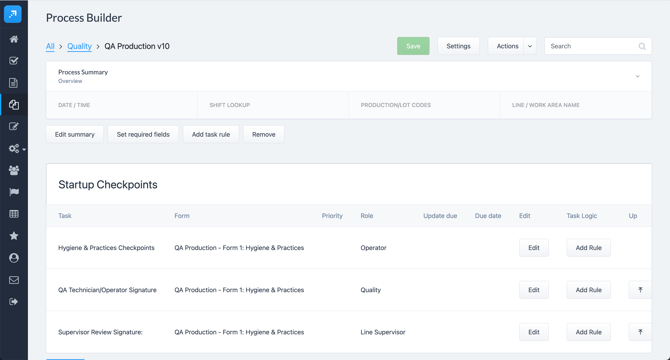Click Set required fields button

pos(143,135)
